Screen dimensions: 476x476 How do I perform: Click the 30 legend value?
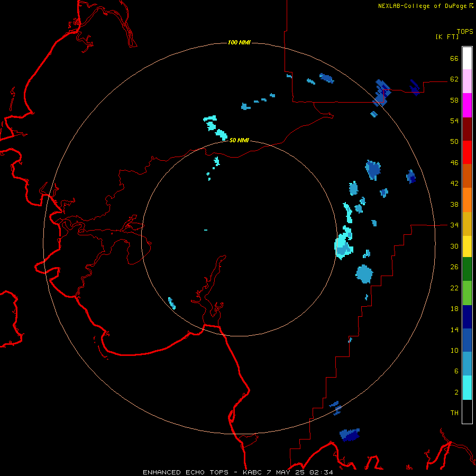pyautogui.click(x=454, y=246)
